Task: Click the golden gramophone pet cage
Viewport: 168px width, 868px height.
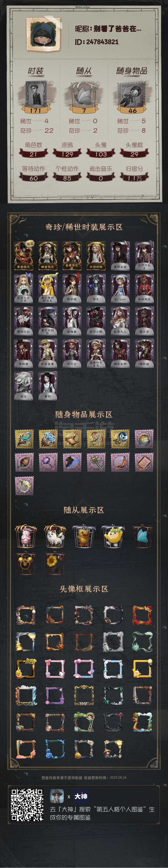Action: pos(55,563)
